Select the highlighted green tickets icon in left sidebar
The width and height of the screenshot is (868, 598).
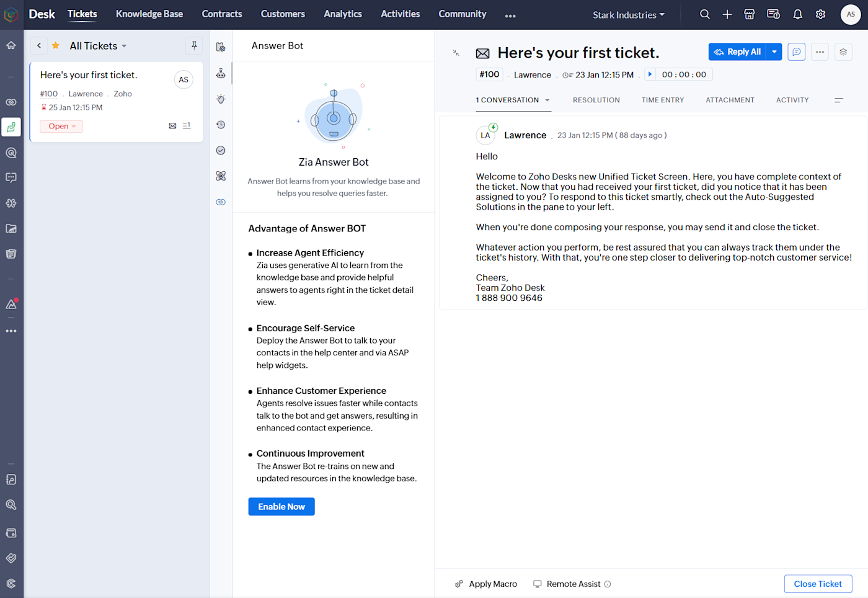click(x=11, y=127)
